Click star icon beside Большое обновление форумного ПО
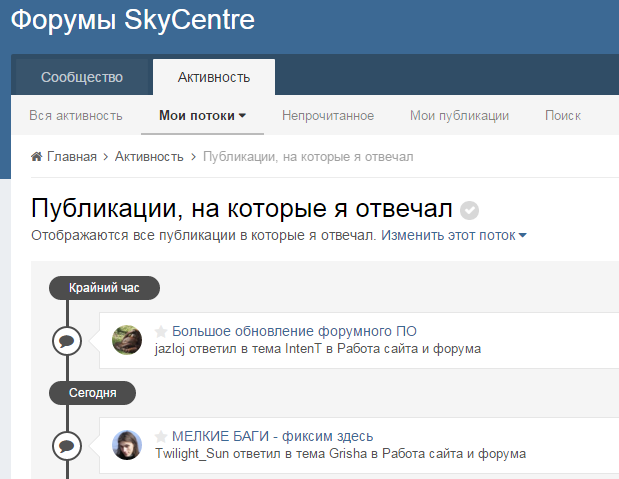The image size is (619, 479). (x=161, y=331)
